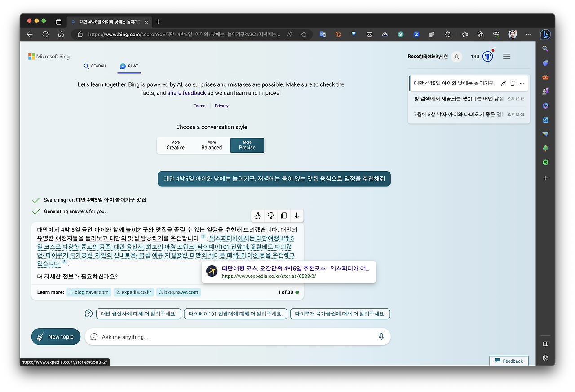The height and width of the screenshot is (392, 575).
Task: Open the Feedback button
Action: pyautogui.click(x=509, y=361)
